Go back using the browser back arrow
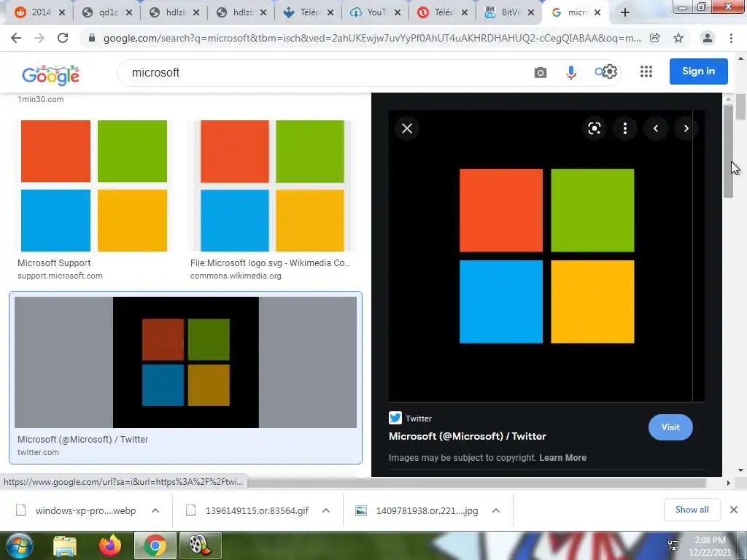 click(16, 38)
